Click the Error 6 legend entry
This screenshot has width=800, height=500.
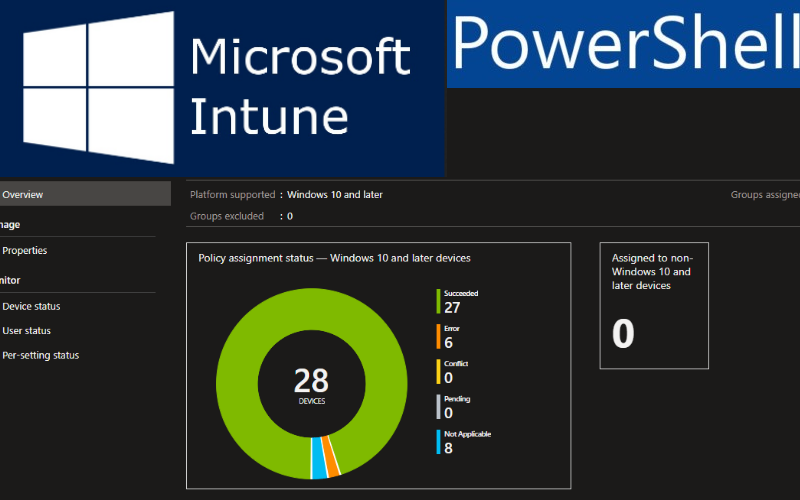[448, 337]
